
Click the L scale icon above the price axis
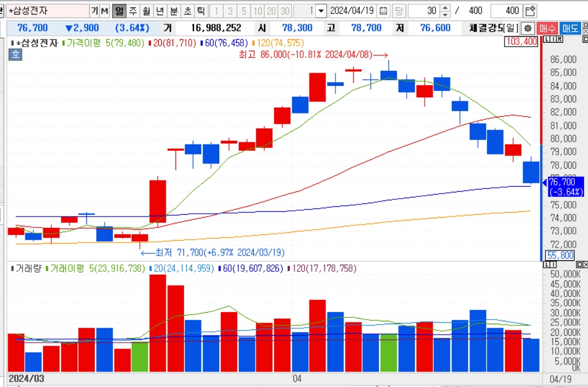coord(546,39)
